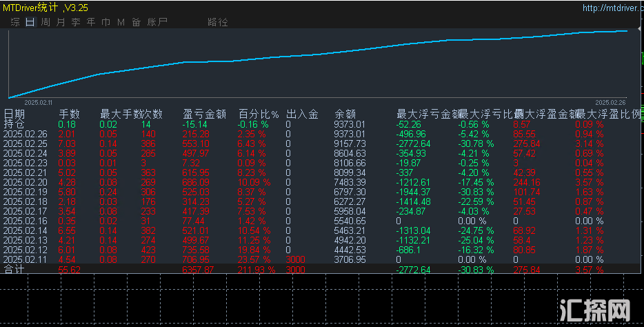Switch to the 年 yearly tab
This screenshot has width=644, height=327.
click(91, 22)
